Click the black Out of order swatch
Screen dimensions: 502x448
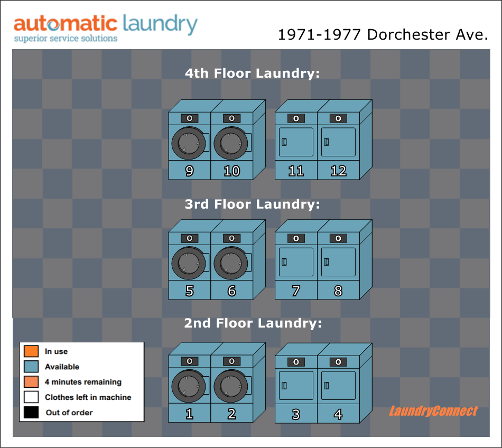point(31,412)
